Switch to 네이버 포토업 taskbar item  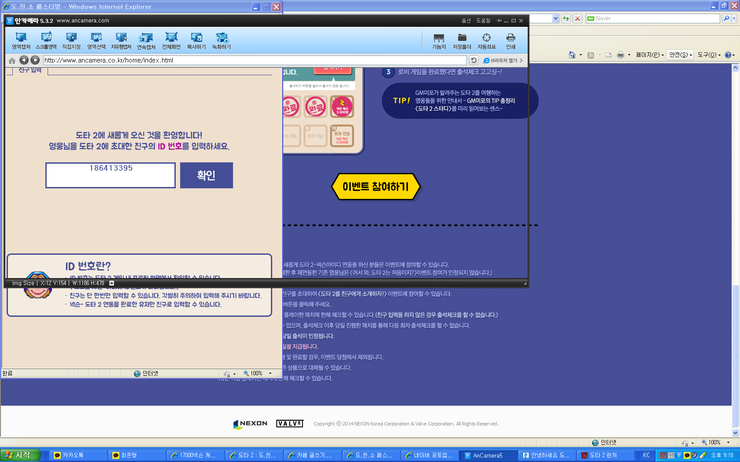tap(429, 455)
